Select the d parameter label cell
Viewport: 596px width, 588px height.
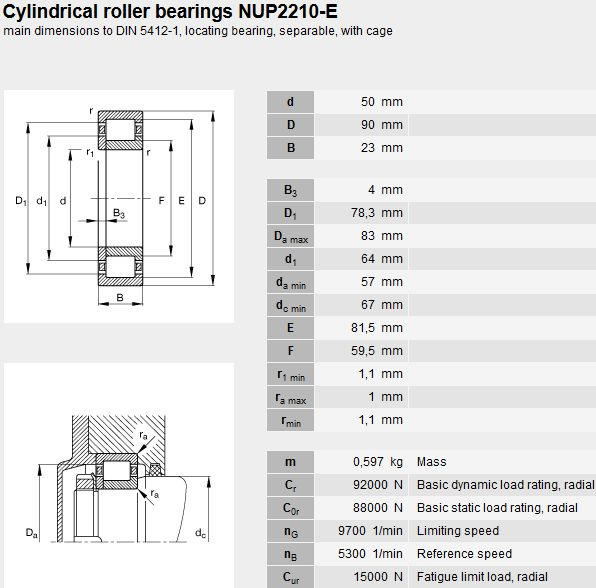tap(290, 102)
